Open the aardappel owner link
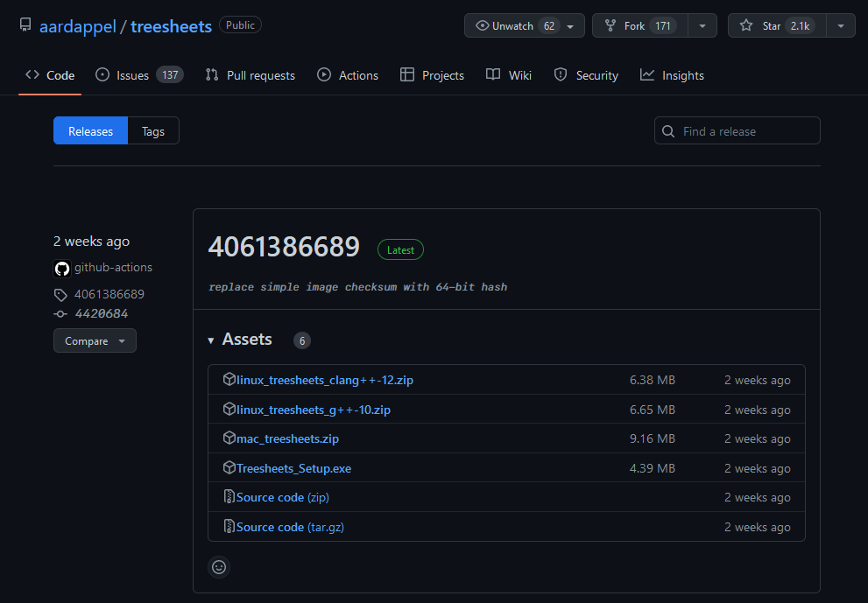Image resolution: width=868 pixels, height=603 pixels. coord(77,26)
